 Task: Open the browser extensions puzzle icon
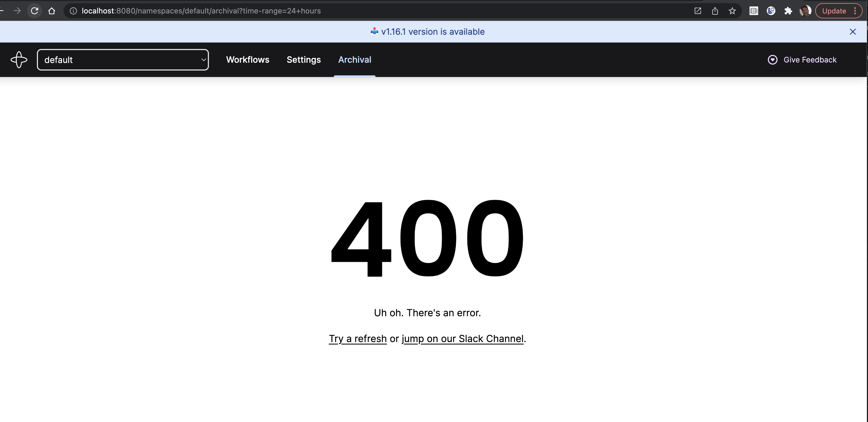[x=788, y=11]
